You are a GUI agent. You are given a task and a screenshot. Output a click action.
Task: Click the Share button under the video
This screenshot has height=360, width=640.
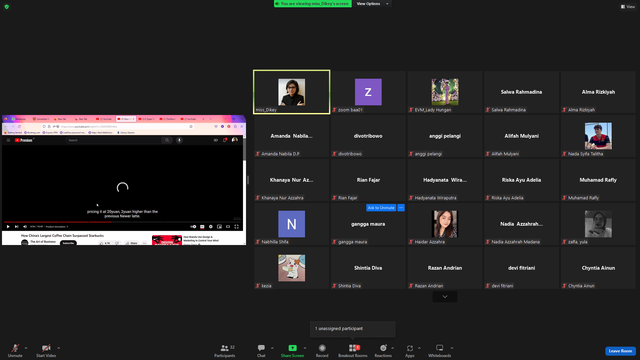131,243
